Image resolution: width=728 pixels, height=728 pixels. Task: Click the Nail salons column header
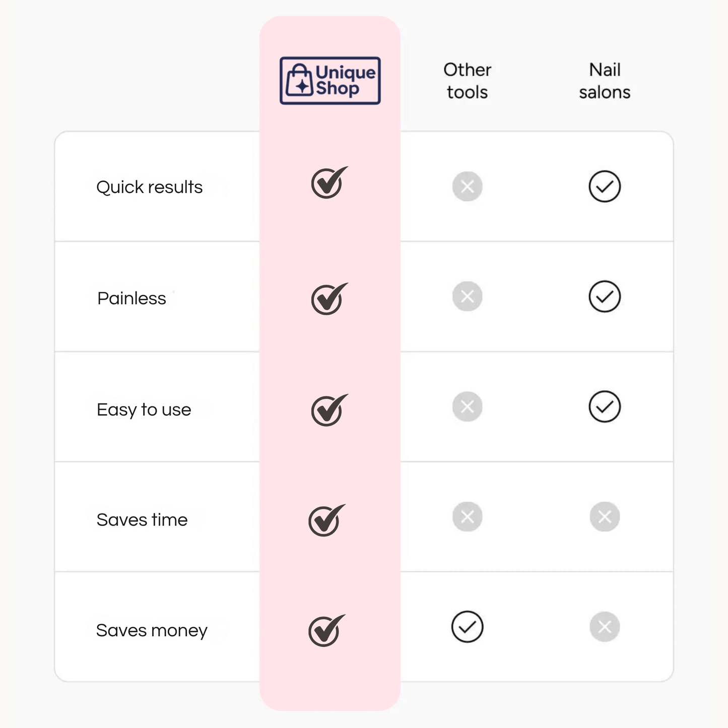pyautogui.click(x=605, y=81)
